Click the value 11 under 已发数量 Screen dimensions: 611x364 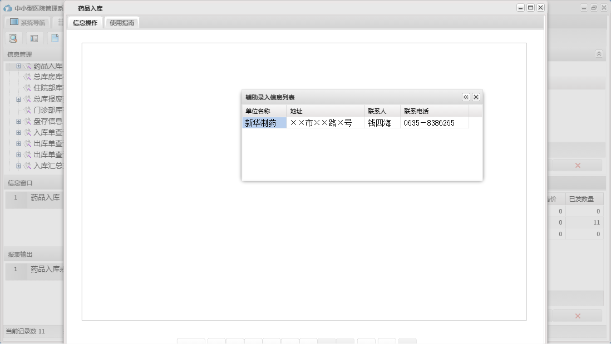[x=596, y=223]
